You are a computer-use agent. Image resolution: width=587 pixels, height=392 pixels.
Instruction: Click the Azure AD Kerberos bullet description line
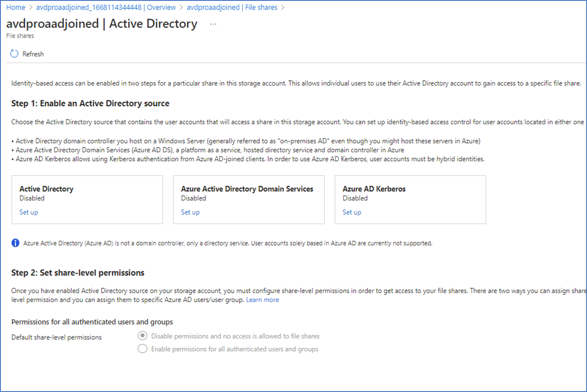coord(248,159)
